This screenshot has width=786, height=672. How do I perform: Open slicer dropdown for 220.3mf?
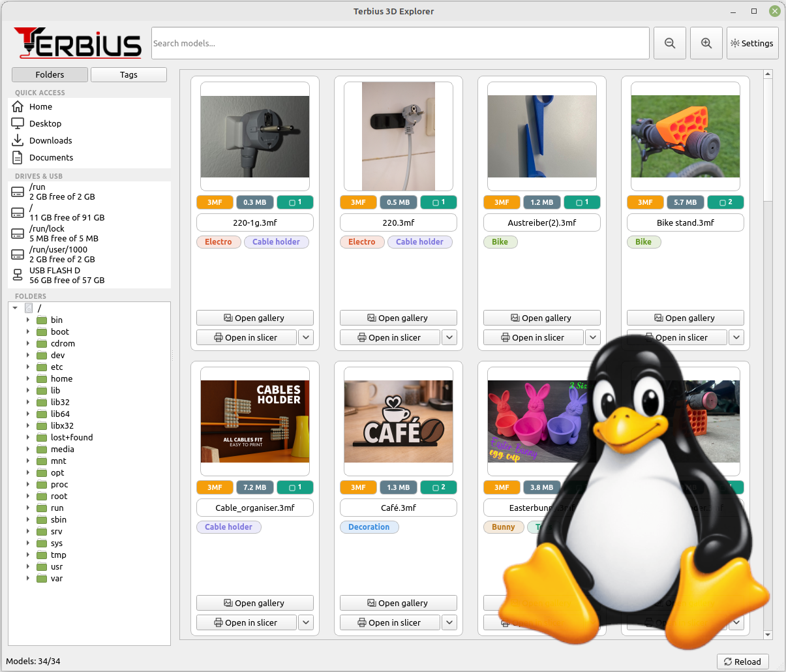tap(449, 337)
